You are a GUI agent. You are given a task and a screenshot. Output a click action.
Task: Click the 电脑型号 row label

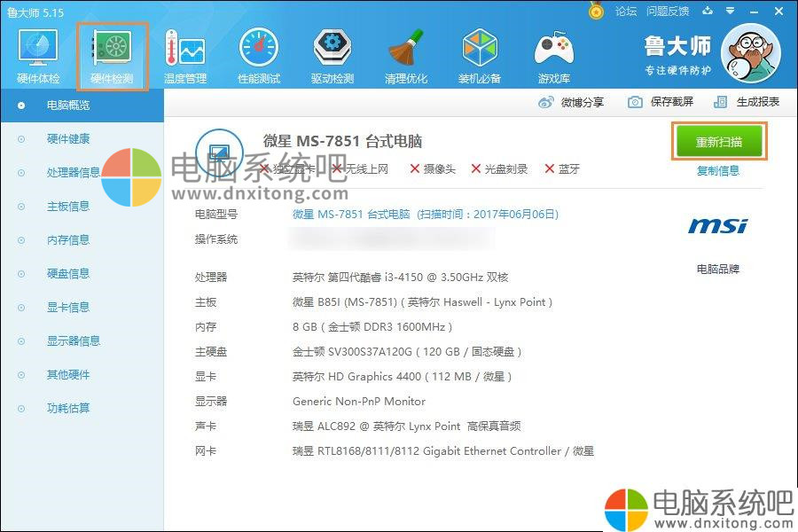coord(216,215)
